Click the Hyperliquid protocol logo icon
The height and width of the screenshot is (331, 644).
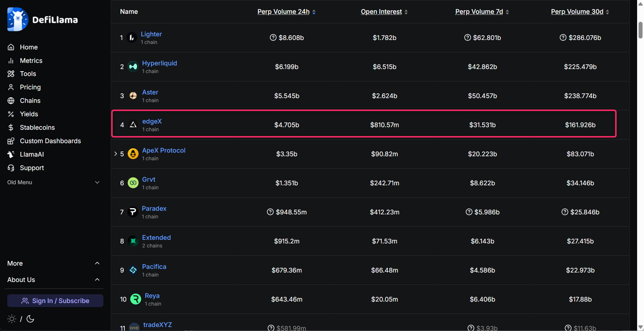133,66
